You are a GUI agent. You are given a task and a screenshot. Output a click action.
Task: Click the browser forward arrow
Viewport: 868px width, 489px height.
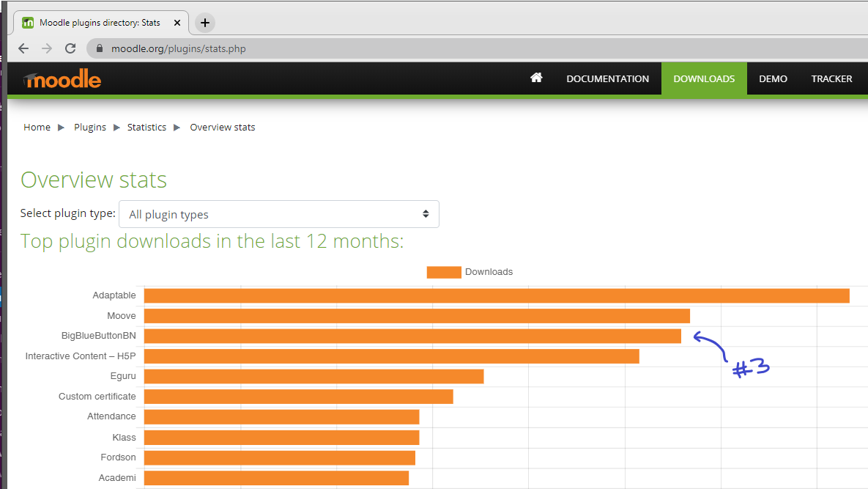[x=47, y=48]
